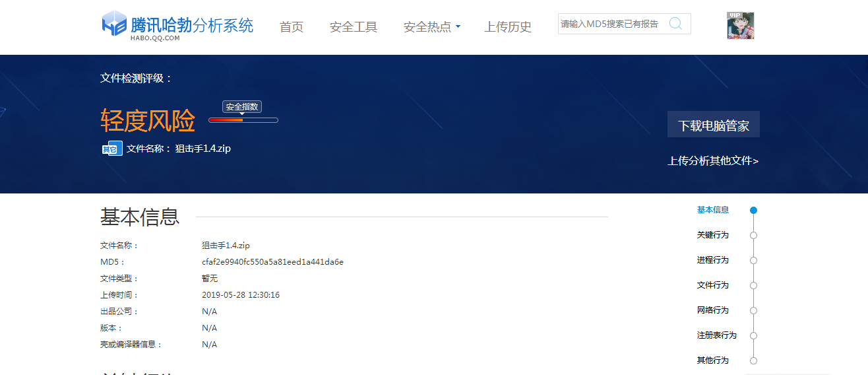Click the 版本 label
This screenshot has height=375, width=868.
click(111, 328)
